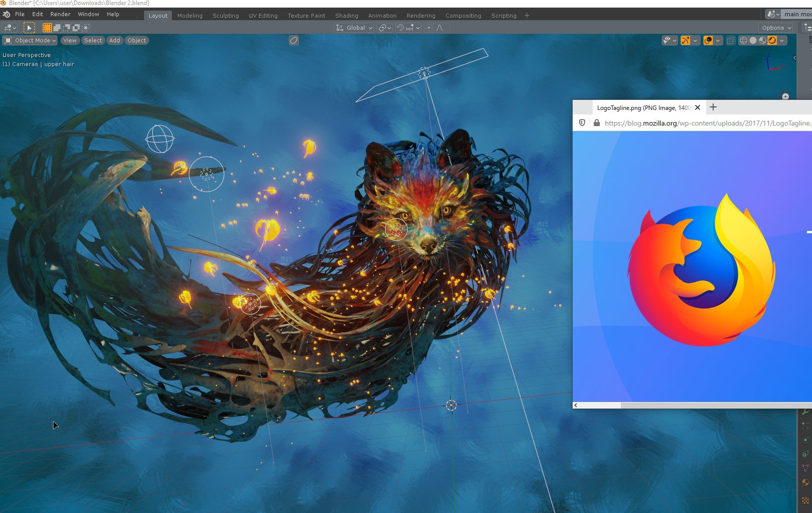
Task: Open the shading options dropdown arrow
Action: click(x=782, y=40)
